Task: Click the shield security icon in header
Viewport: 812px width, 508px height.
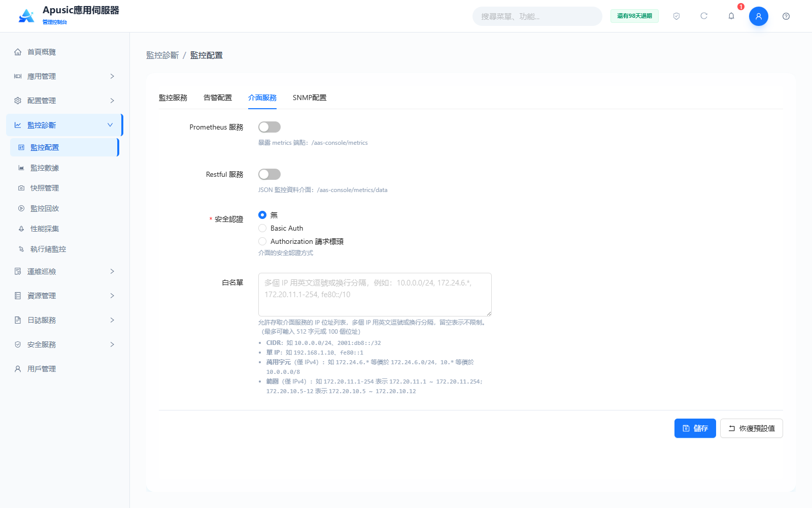Action: (x=676, y=16)
